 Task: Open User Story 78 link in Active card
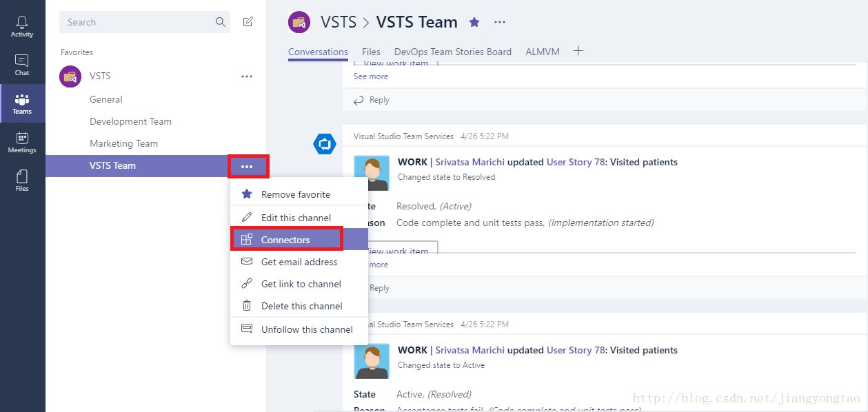click(x=576, y=351)
